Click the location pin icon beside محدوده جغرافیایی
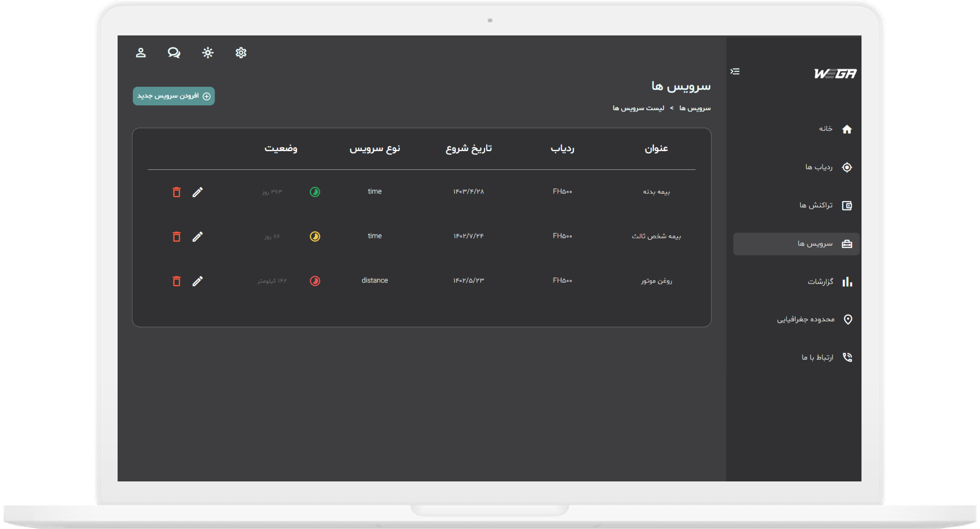Screen dimensions: 980x529 [848, 320]
